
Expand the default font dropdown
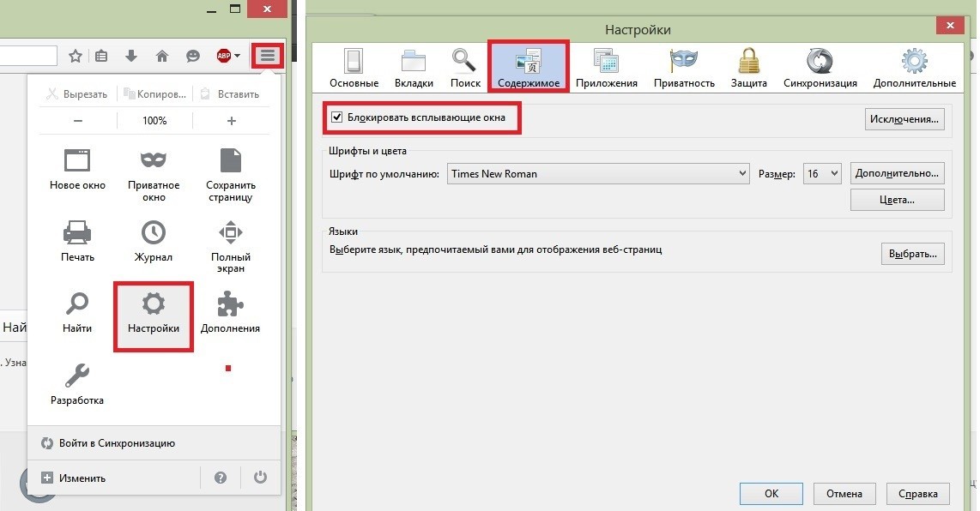pos(599,174)
